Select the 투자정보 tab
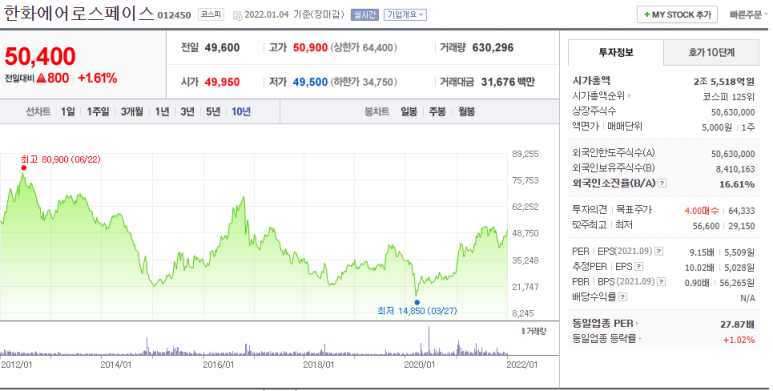 [616, 52]
